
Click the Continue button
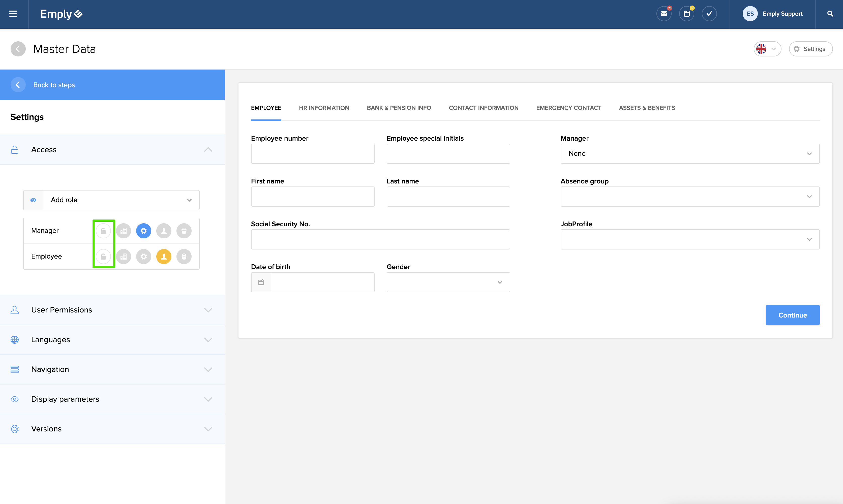click(792, 315)
